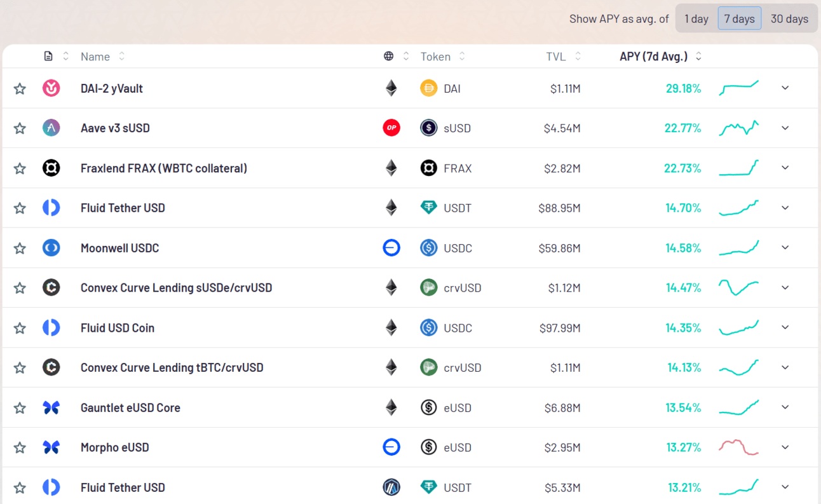
Task: Click Convex logo in sUSDe/crvUSD row
Action: coord(51,288)
